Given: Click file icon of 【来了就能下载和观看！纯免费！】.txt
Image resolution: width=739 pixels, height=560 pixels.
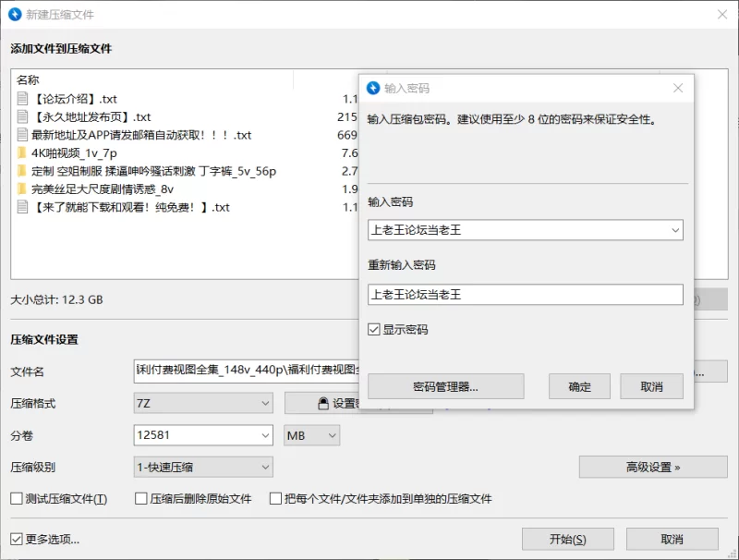Looking at the screenshot, I should (22, 207).
